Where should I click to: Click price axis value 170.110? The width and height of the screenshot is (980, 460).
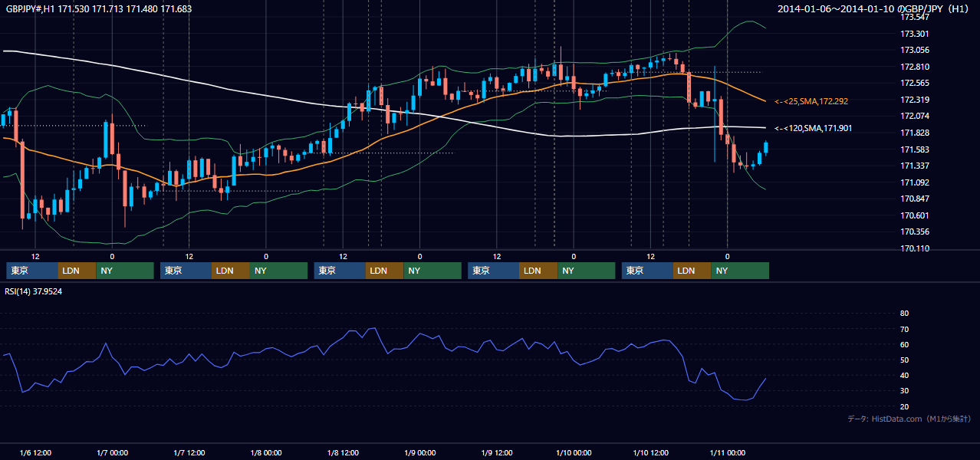pyautogui.click(x=914, y=248)
